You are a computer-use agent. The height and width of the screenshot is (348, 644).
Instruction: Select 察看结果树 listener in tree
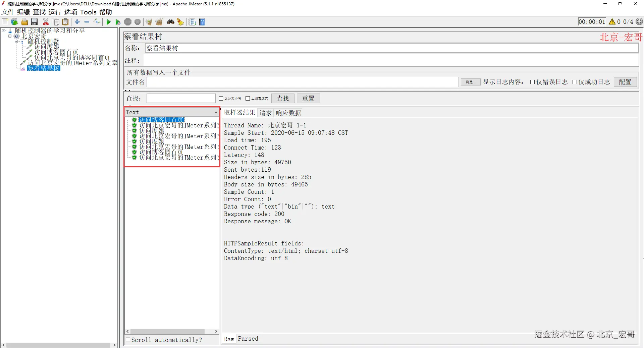44,68
